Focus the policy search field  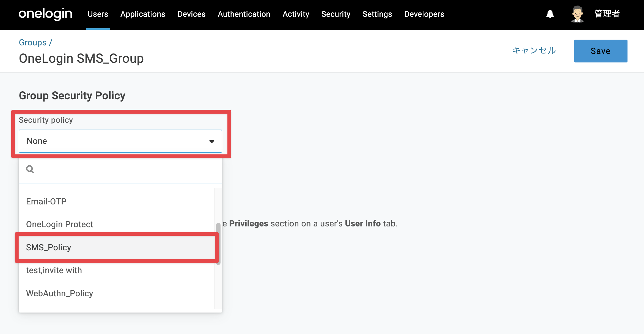pos(120,169)
